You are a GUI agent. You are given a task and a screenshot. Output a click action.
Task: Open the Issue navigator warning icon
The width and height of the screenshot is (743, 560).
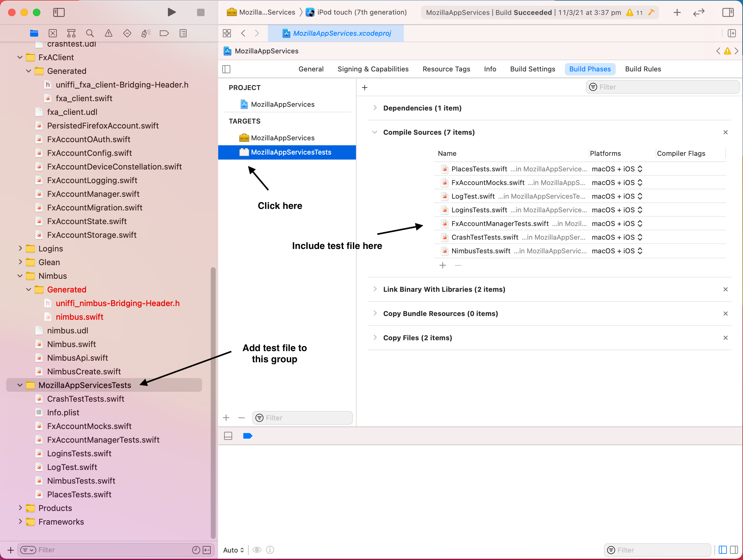coord(109,33)
